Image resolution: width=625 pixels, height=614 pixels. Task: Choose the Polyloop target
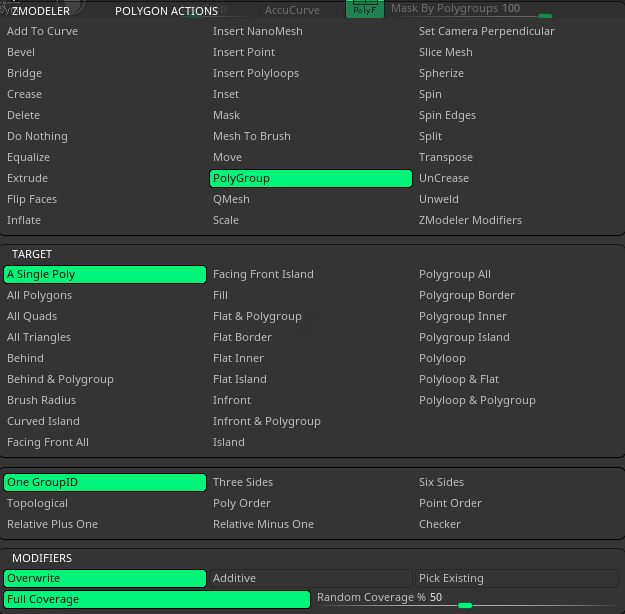[442, 358]
